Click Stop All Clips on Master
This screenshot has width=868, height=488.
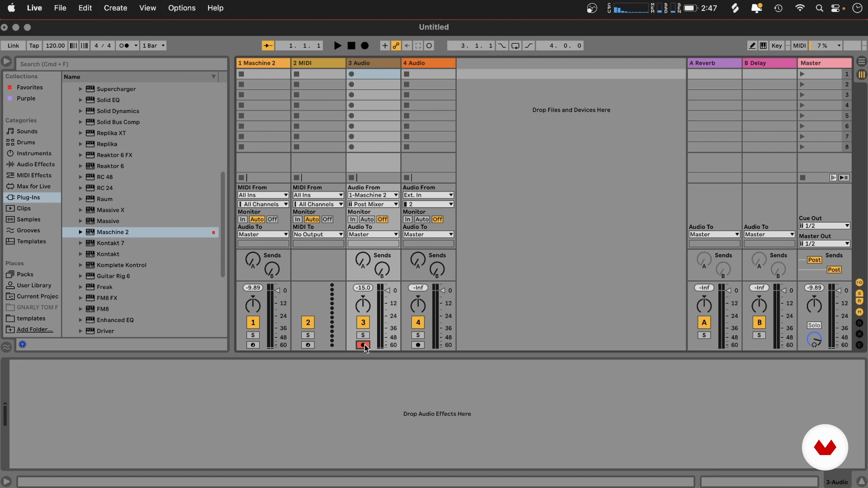click(803, 178)
